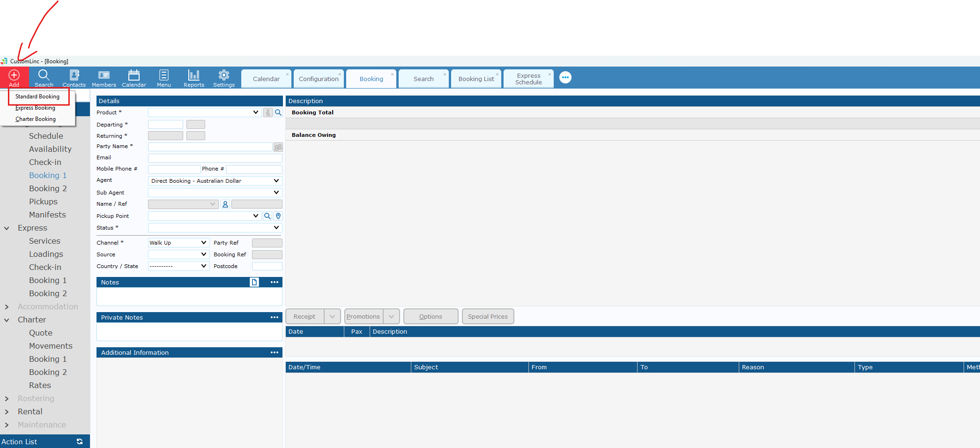Select Availability in the sidebar tree
Image resolution: width=980 pixels, height=448 pixels.
coord(50,149)
